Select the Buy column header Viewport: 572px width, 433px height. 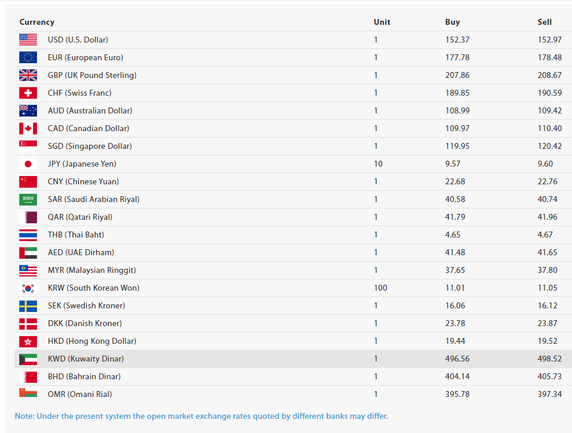click(x=452, y=22)
